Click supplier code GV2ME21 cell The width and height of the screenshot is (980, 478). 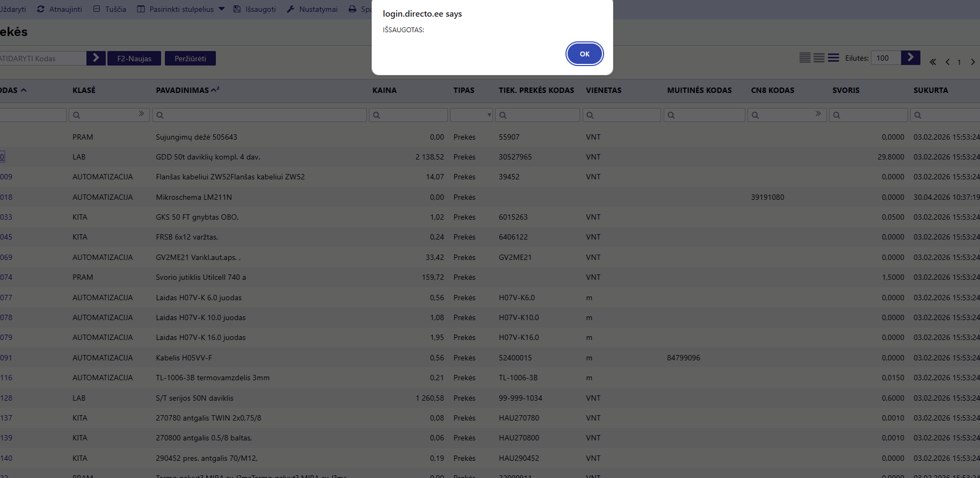(515, 257)
